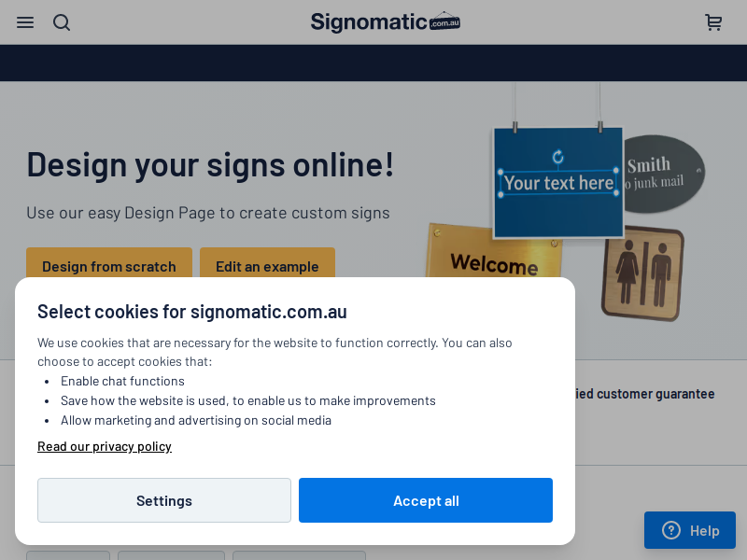Viewport: 747px width, 560px height.
Task: Click the Your text here box
Action: point(558,182)
